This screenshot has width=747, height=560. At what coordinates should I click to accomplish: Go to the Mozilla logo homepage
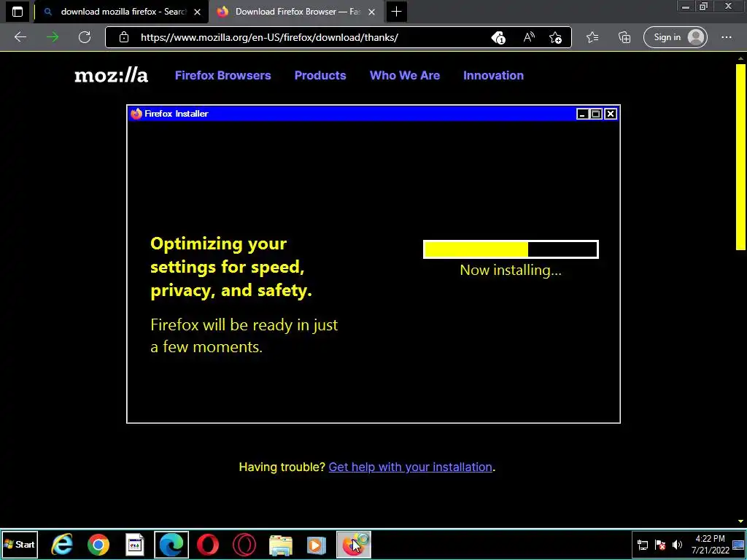(x=112, y=75)
